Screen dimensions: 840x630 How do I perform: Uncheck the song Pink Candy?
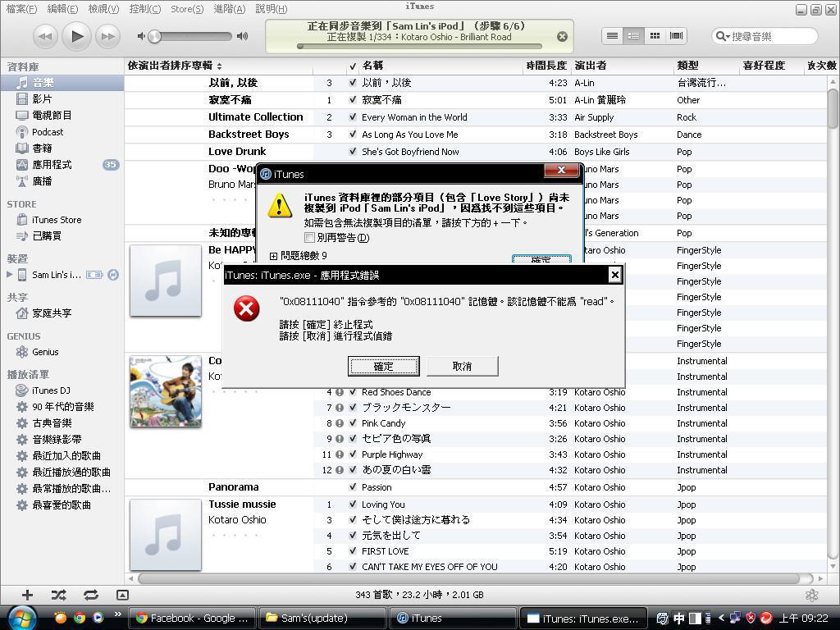[353, 423]
